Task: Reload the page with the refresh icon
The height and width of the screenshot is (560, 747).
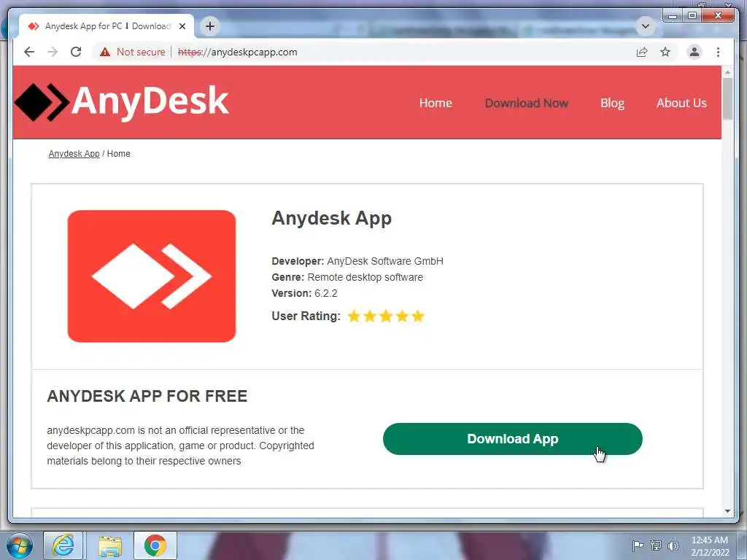Action: tap(76, 52)
